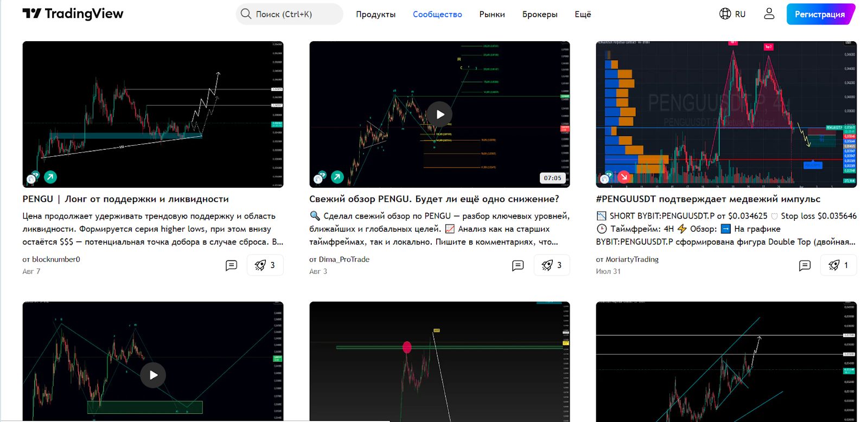Boost Dima_ProTrade's idea with the rocket
Screen dimensions: 868x422
(552, 265)
